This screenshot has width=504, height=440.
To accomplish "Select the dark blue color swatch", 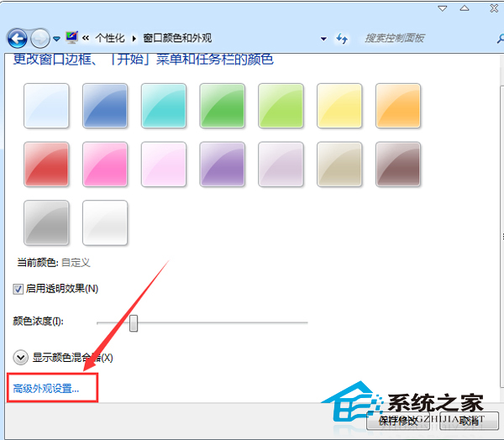I will 105,106.
